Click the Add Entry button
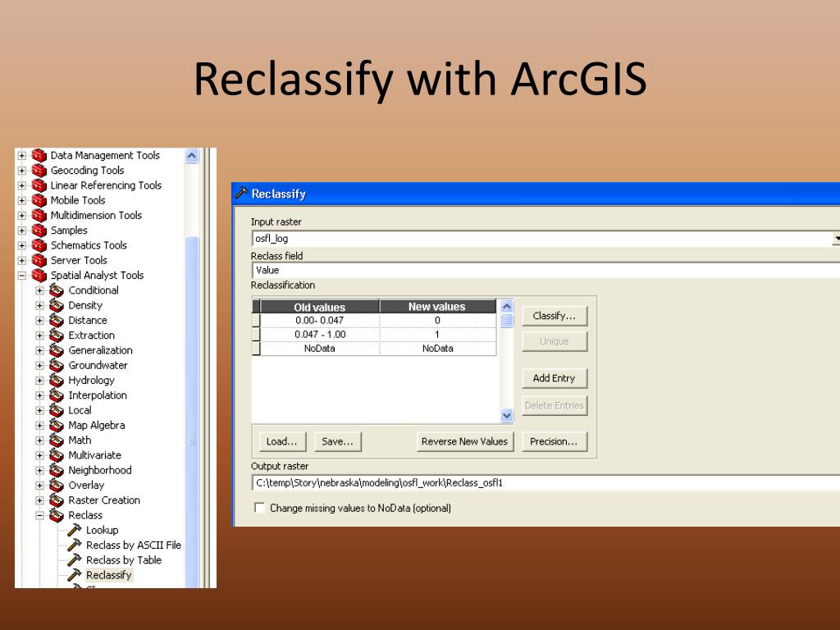 tap(555, 378)
